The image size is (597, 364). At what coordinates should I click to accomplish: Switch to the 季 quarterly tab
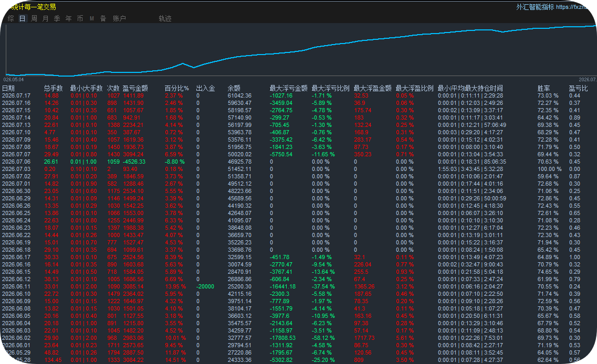point(57,18)
